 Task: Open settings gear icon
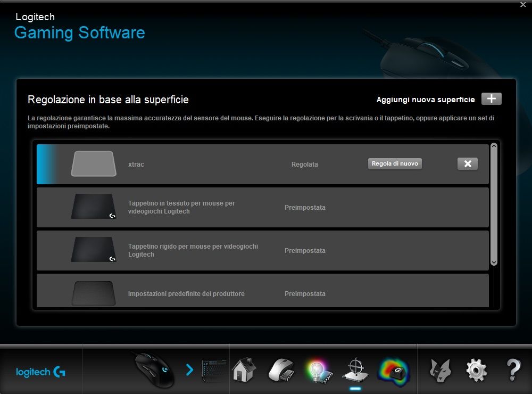pyautogui.click(x=476, y=369)
